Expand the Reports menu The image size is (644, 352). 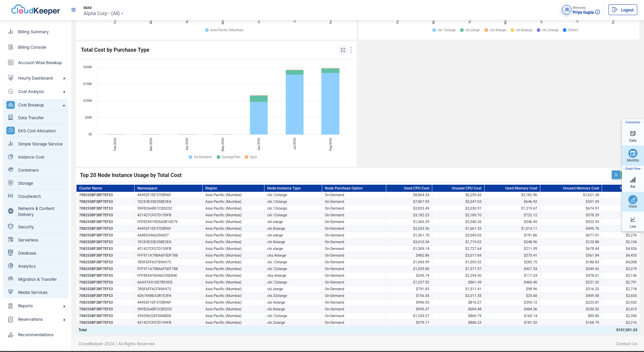(25, 306)
